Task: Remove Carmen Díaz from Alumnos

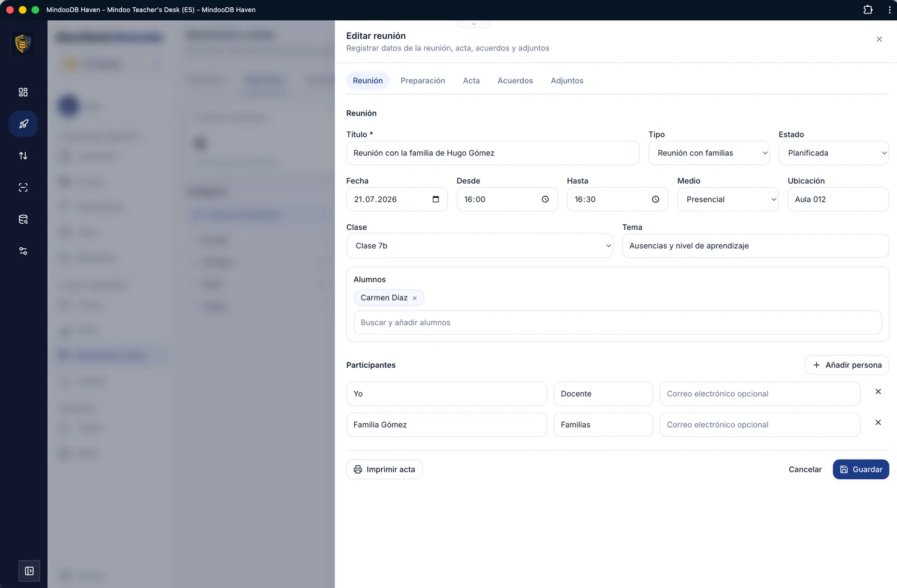Action: pos(415,298)
